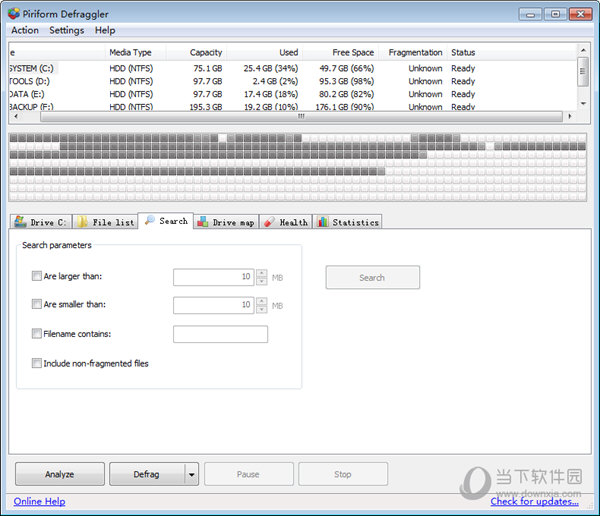Click the Health pill icon
This screenshot has height=516, width=600.
(269, 222)
